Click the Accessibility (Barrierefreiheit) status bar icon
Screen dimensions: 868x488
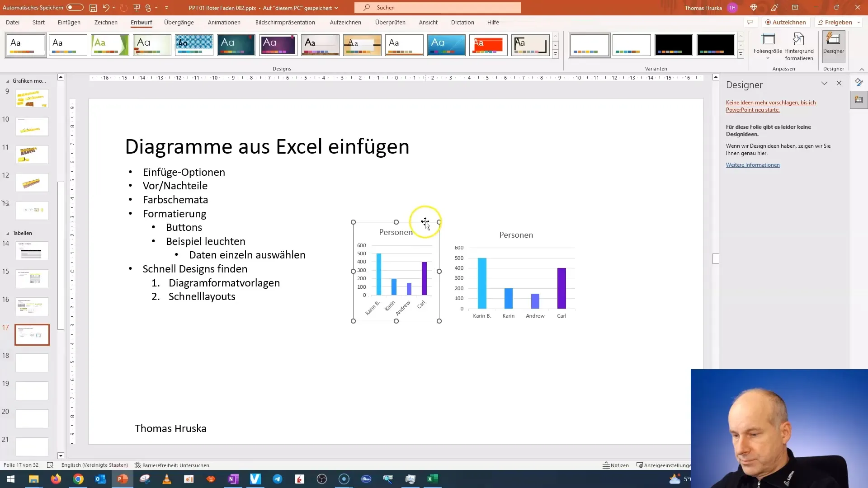point(172,465)
